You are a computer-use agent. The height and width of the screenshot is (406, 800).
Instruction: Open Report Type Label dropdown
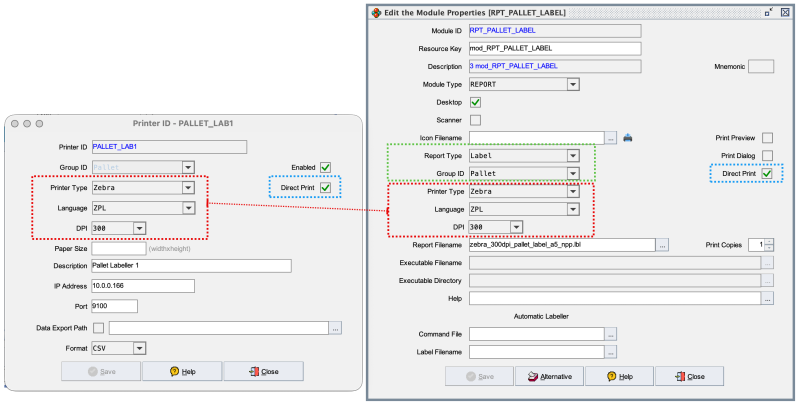(x=573, y=156)
